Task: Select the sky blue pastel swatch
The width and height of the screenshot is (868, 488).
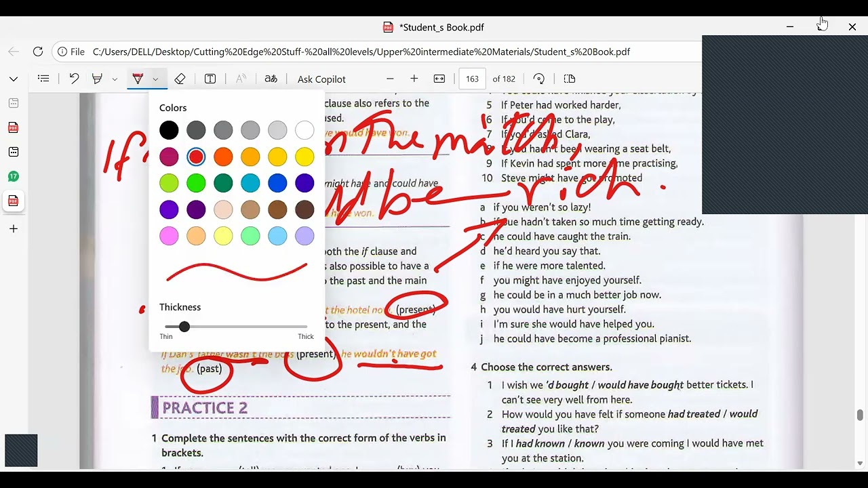Action: click(277, 236)
